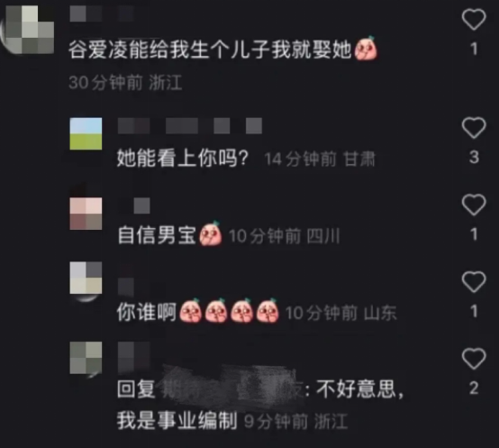
Task: Click the '30分钟前 浙江' timestamp
Action: 125,83
